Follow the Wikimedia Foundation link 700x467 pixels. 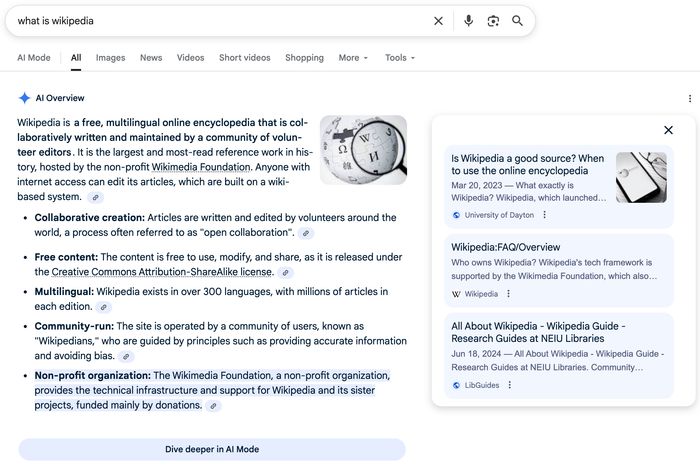(201, 167)
